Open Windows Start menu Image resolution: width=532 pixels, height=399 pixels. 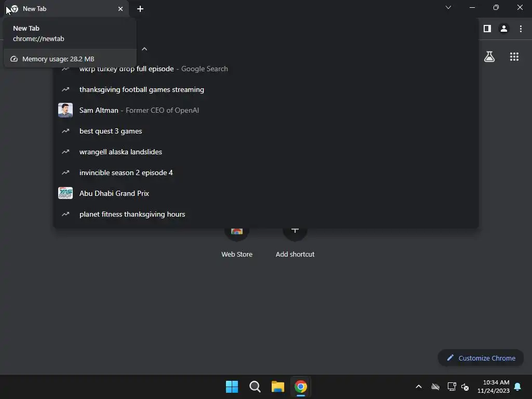pos(232,387)
